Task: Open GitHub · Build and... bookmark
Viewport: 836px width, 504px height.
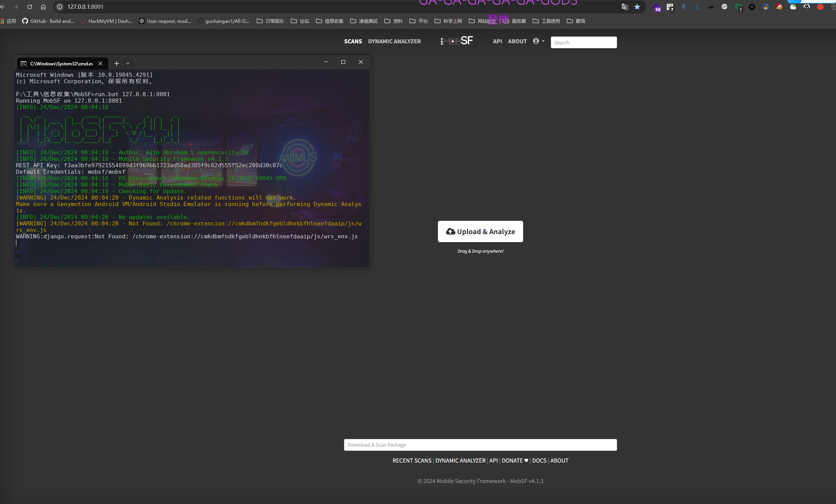Action: [x=48, y=21]
